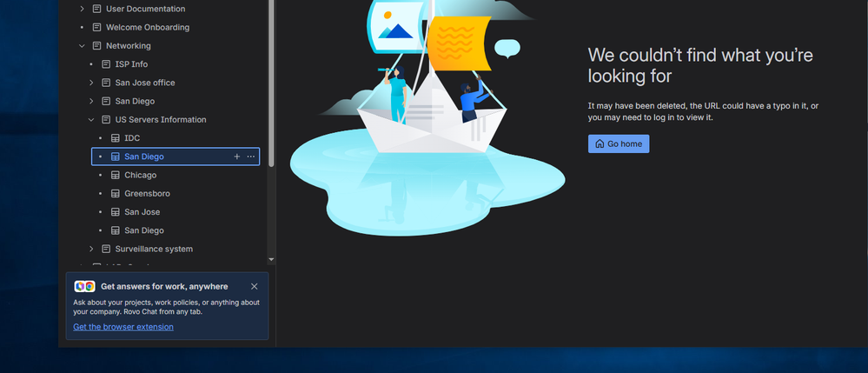Open the Get the browser extension link
868x373 pixels.
pos(123,327)
